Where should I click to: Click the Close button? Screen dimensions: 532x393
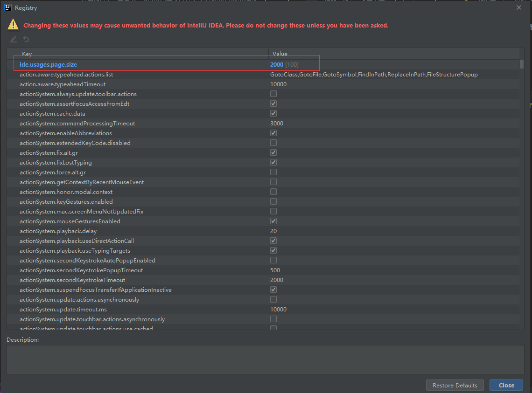(x=506, y=385)
